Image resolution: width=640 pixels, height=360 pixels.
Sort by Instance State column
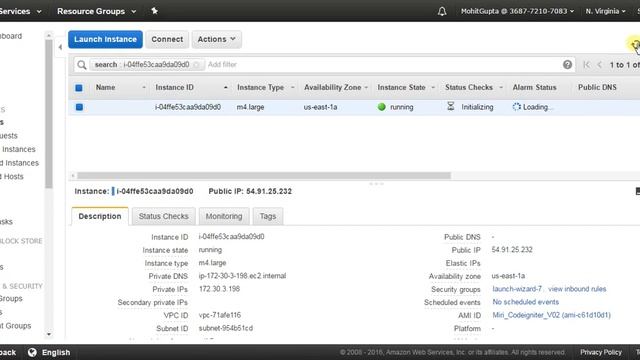pyautogui.click(x=401, y=87)
